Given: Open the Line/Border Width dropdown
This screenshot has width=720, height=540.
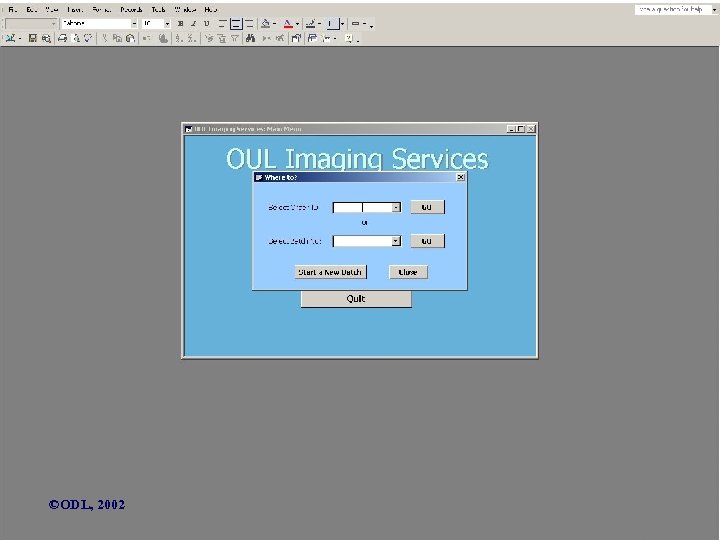Looking at the screenshot, I should pyautogui.click(x=342, y=23).
